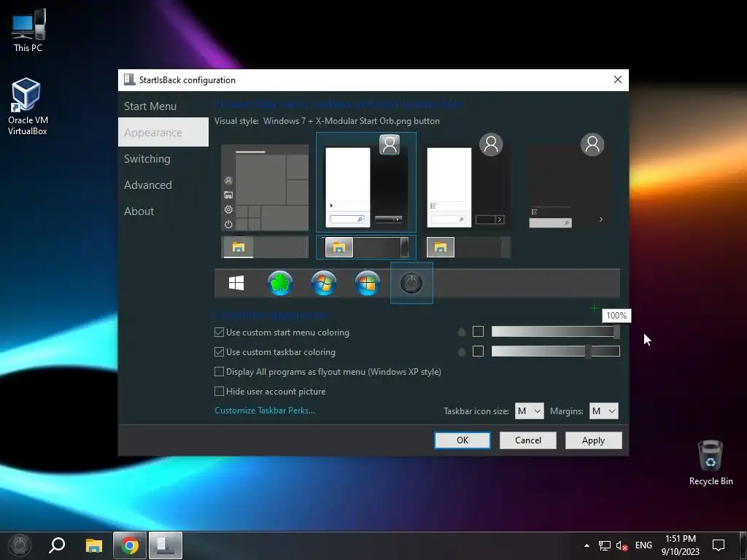This screenshot has height=560, width=747.
Task: Show hidden system tray icons
Action: tap(587, 545)
